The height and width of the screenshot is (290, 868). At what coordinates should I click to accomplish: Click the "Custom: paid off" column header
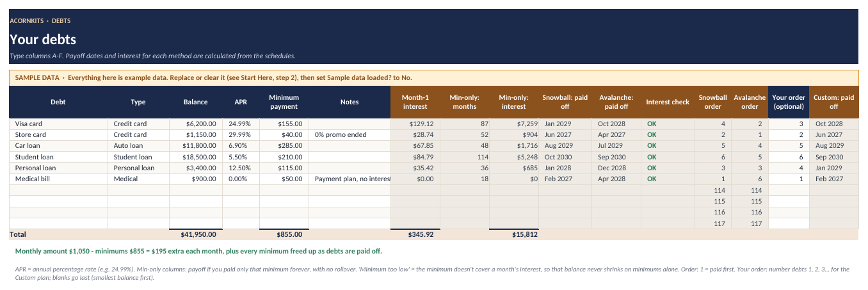pos(833,102)
